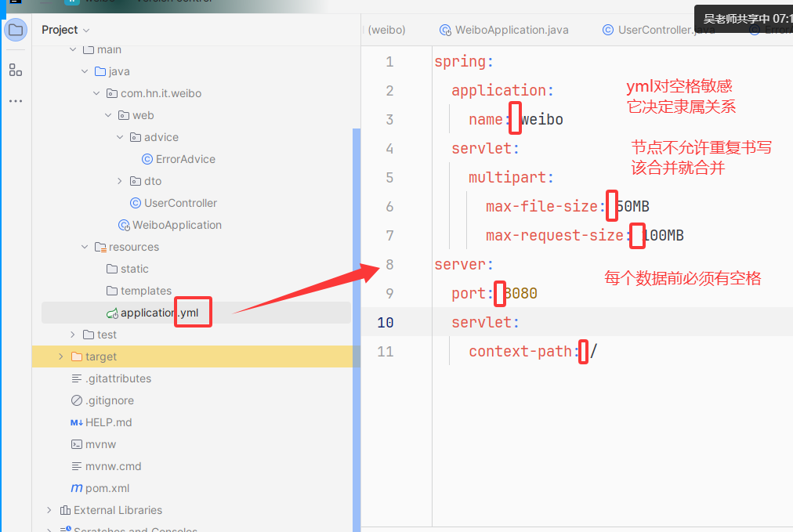Expand External Libraries node
Viewport: 793px width, 532px height.
(49, 510)
